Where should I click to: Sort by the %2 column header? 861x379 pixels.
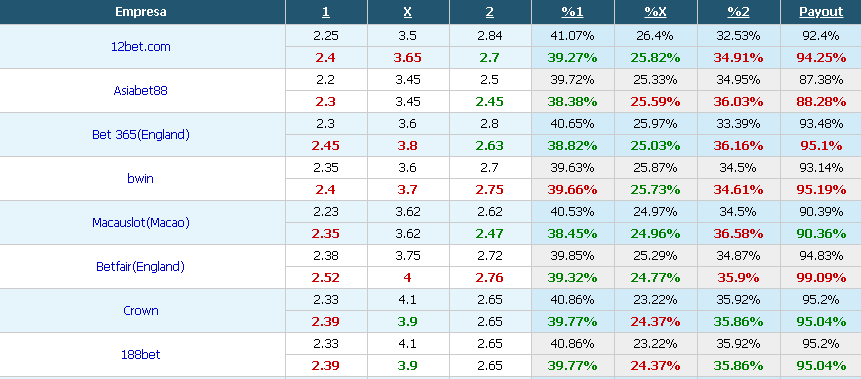(738, 12)
